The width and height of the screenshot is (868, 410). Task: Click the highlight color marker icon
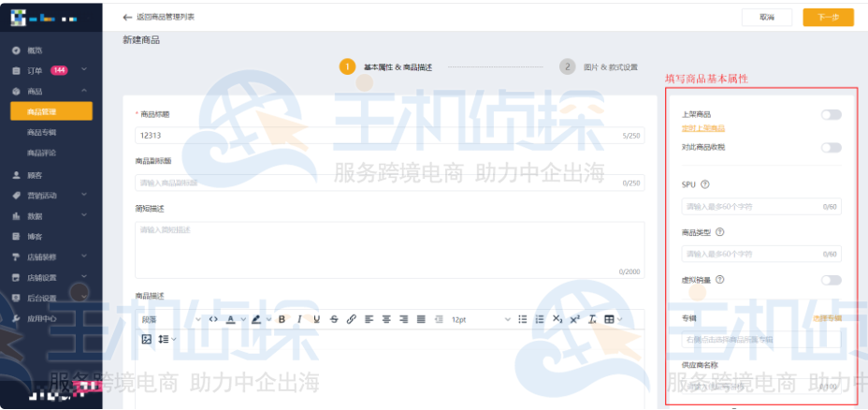point(255,319)
